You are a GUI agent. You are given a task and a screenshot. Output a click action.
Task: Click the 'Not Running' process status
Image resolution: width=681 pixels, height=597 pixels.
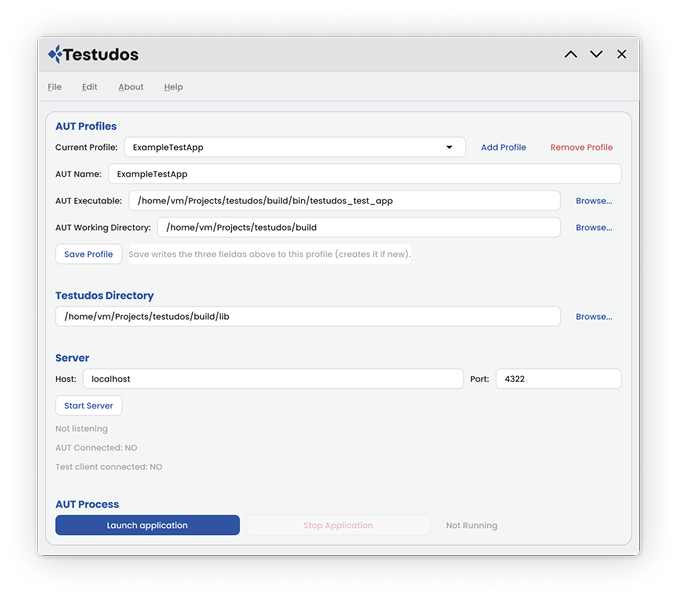tap(471, 525)
